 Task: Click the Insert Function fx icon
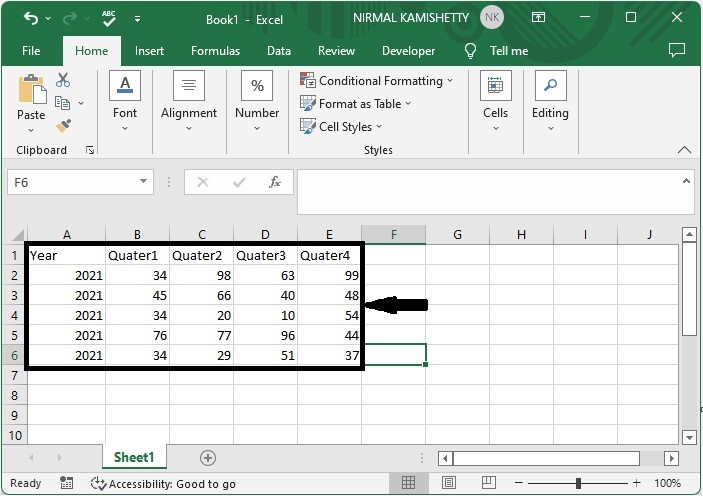click(x=274, y=182)
